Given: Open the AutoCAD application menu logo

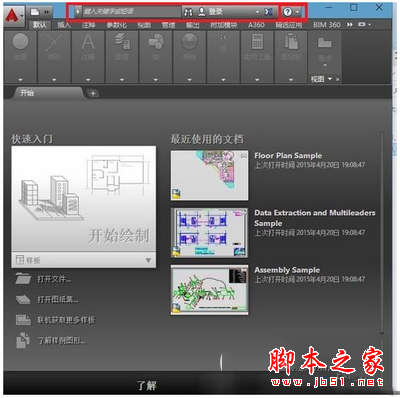Looking at the screenshot, I should click(x=13, y=15).
